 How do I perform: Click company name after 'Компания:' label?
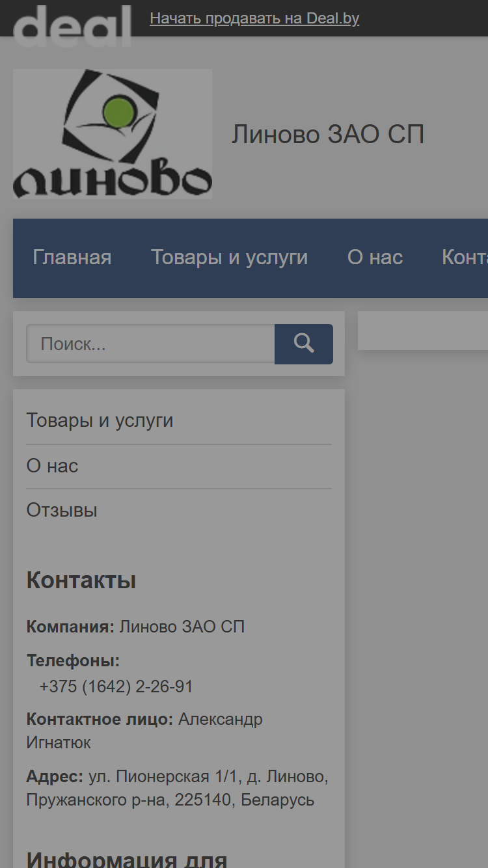point(182,627)
